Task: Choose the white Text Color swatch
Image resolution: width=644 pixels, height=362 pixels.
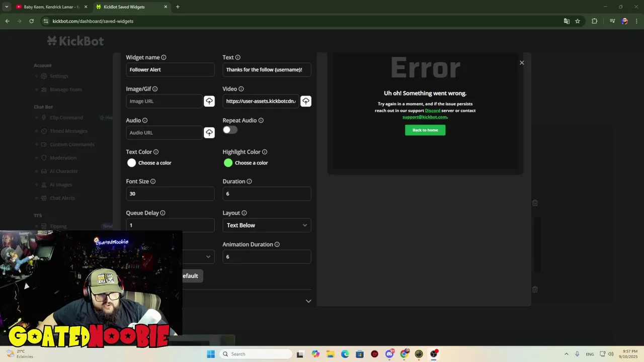Action: click(x=131, y=163)
